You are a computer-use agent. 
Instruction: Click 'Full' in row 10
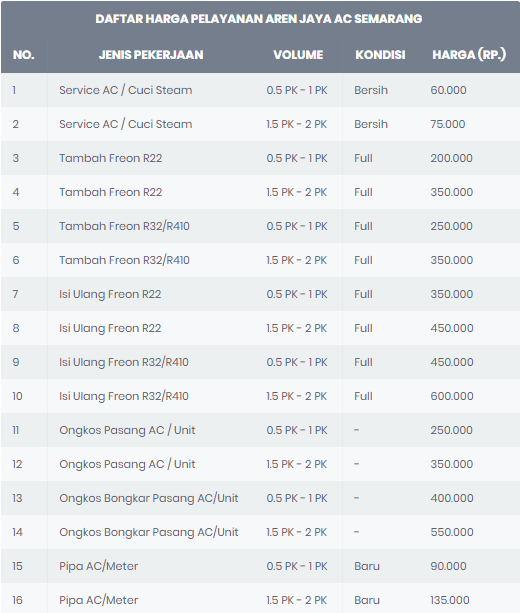363,396
